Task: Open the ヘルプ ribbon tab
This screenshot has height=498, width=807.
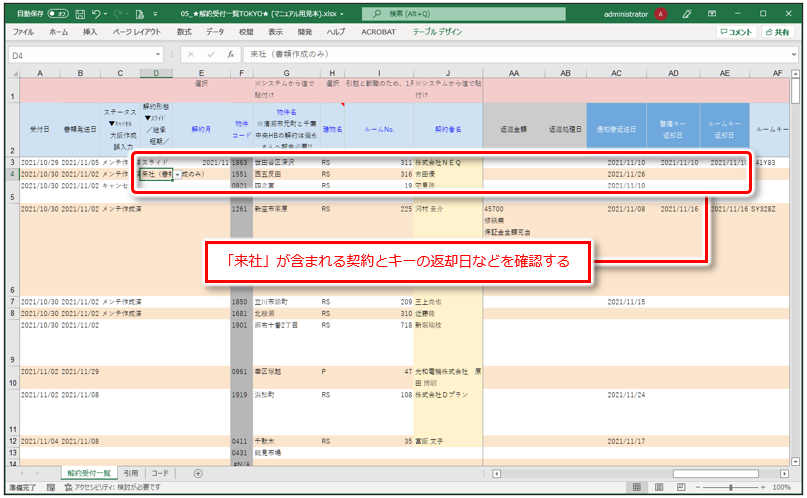Action: (x=336, y=32)
